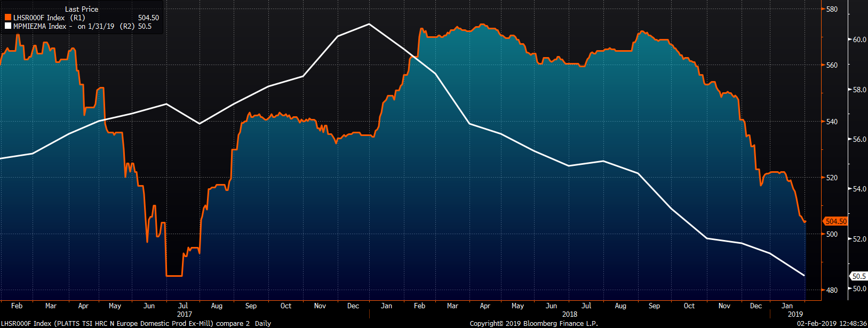
Task: Click the orange 504.50 price tag on axis
Action: pos(835,221)
